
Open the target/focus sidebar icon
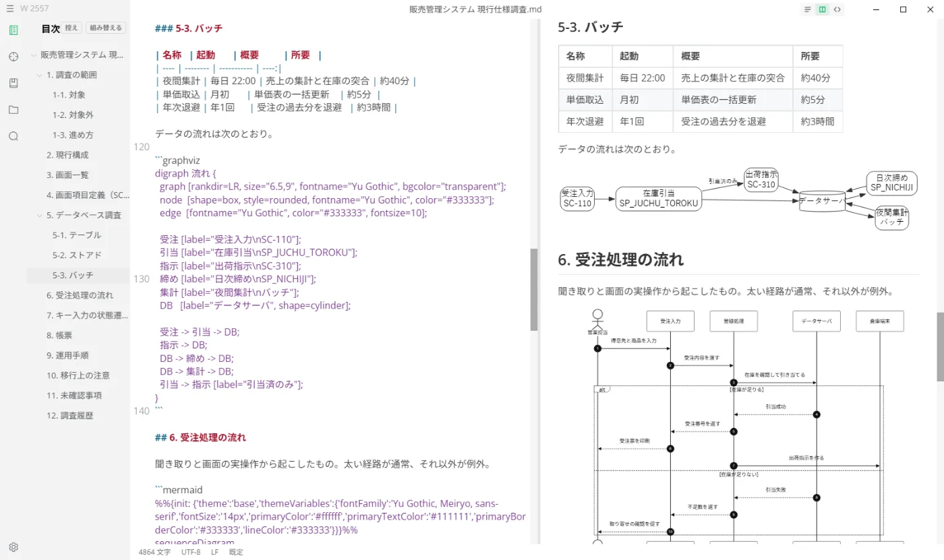click(x=13, y=57)
